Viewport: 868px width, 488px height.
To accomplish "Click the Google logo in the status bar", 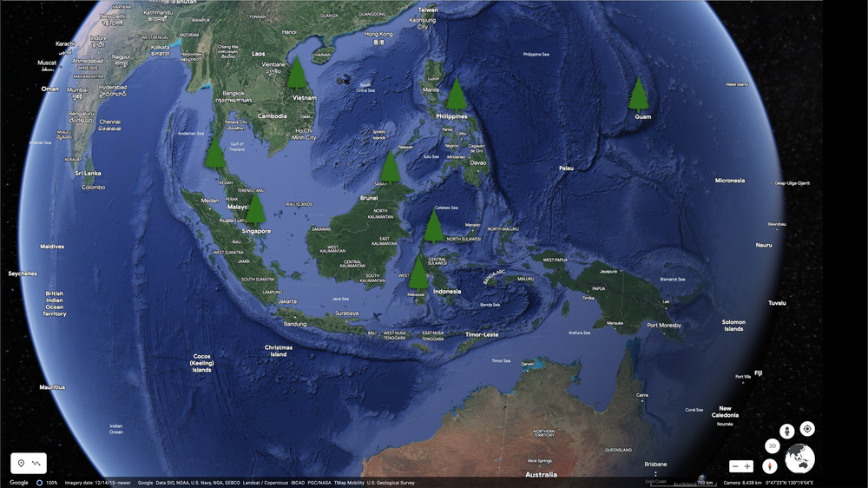I will click(x=19, y=483).
